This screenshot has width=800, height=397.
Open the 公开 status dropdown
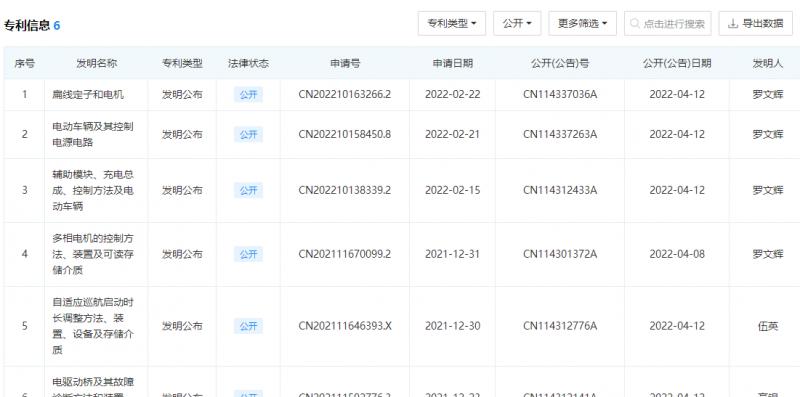(x=517, y=23)
